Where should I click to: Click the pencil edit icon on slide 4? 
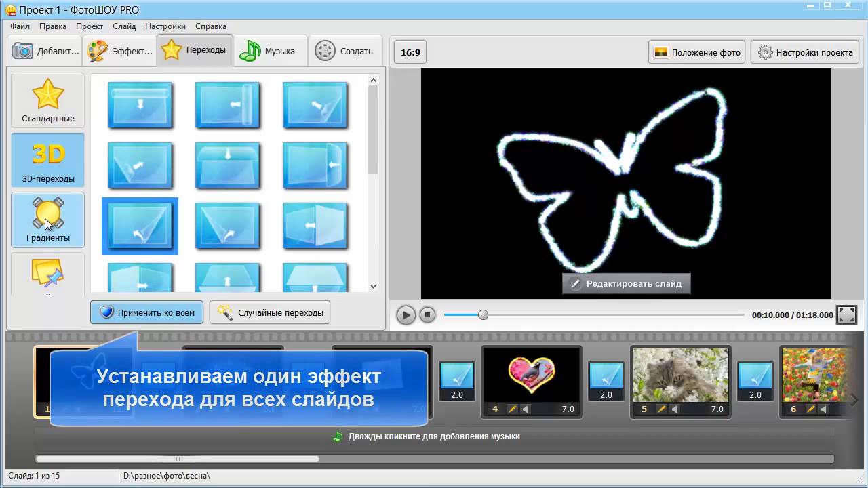pos(513,409)
